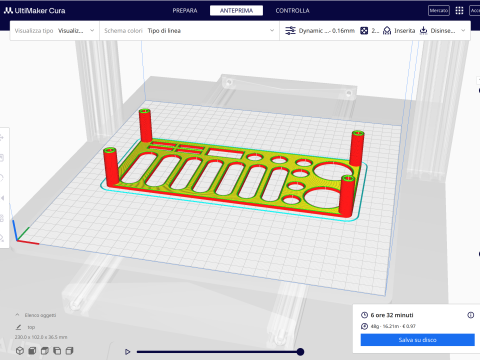
Task: Expand the 'Schema colori' Tipo di linea dropdown
Action: pos(189,31)
